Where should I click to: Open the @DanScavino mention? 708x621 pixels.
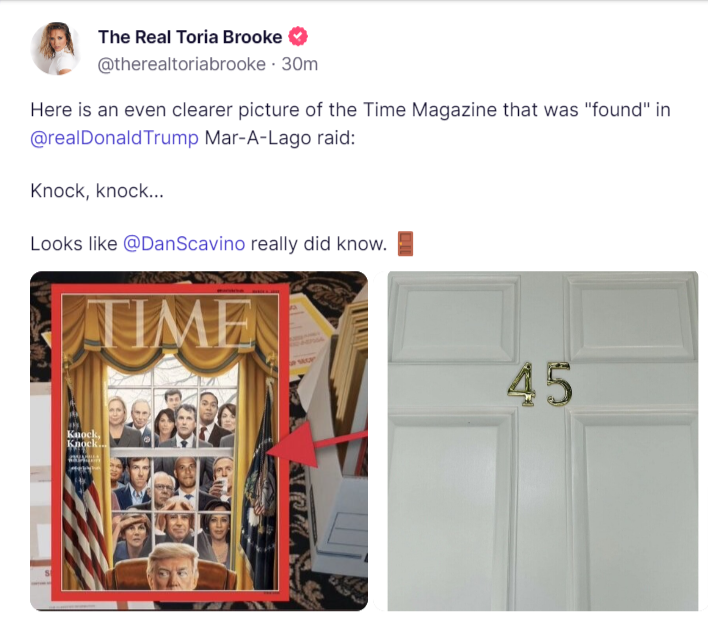click(184, 244)
